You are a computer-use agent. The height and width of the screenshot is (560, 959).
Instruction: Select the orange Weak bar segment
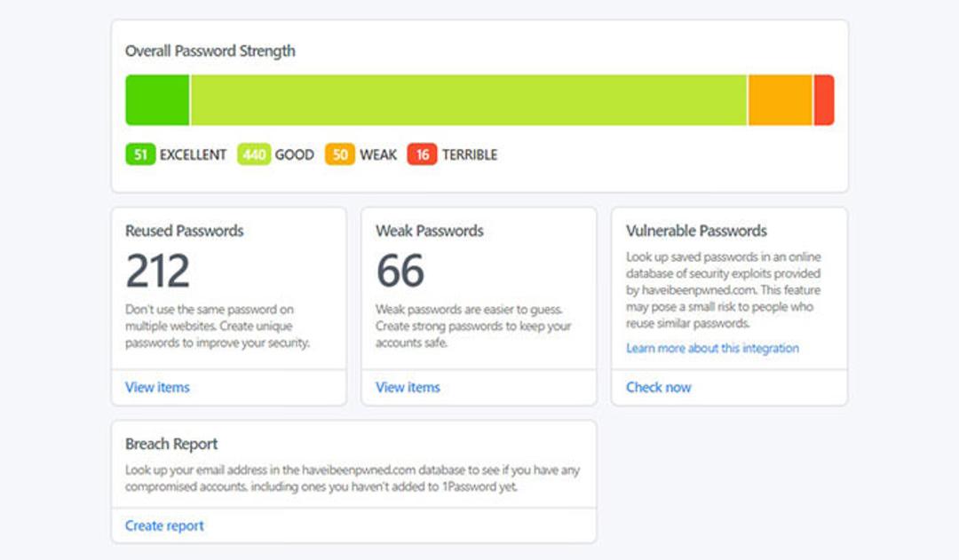pyautogui.click(x=781, y=100)
